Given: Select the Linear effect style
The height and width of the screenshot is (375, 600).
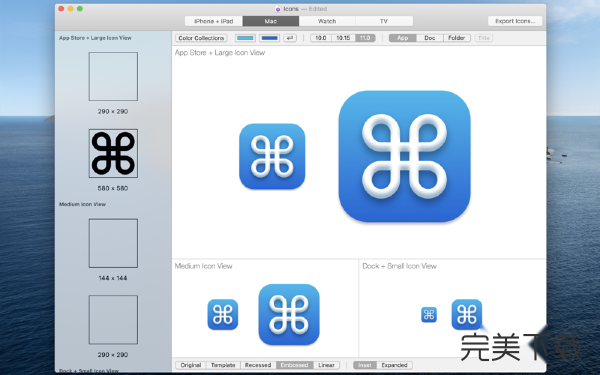Looking at the screenshot, I should (326, 365).
